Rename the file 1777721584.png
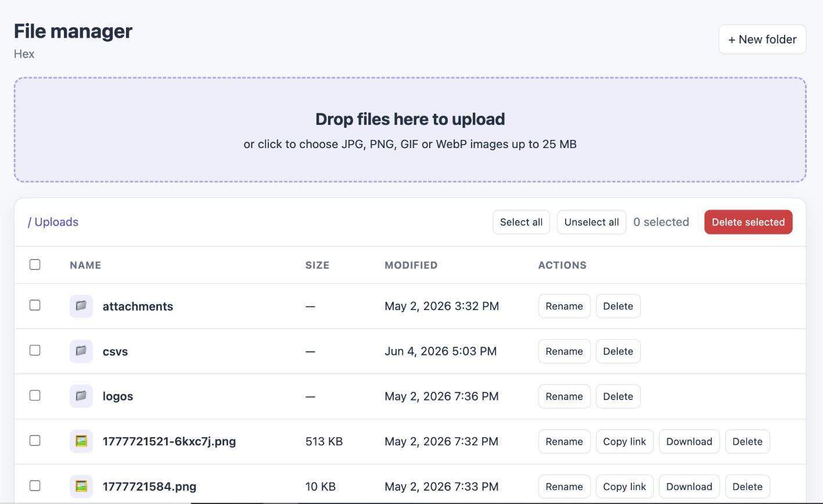This screenshot has width=823, height=504. (564, 487)
